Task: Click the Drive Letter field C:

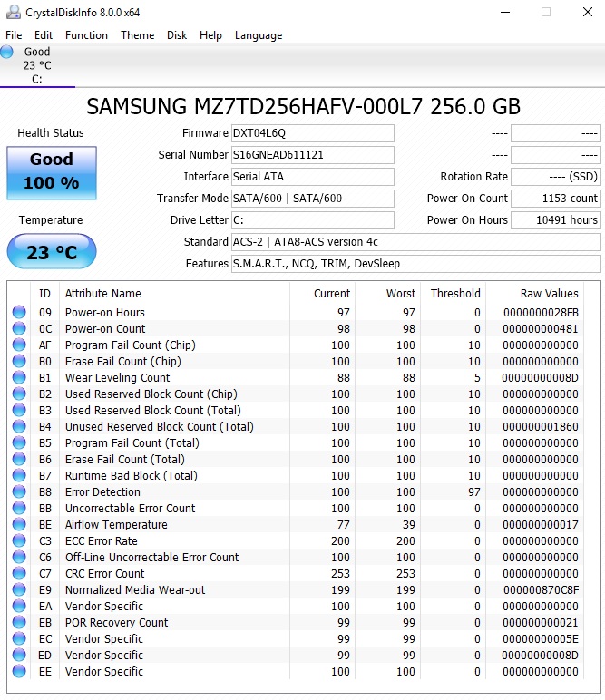Action: tap(313, 220)
